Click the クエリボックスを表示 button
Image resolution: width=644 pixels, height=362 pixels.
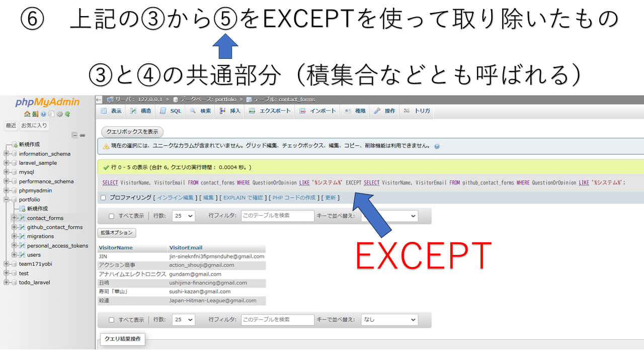(x=132, y=132)
